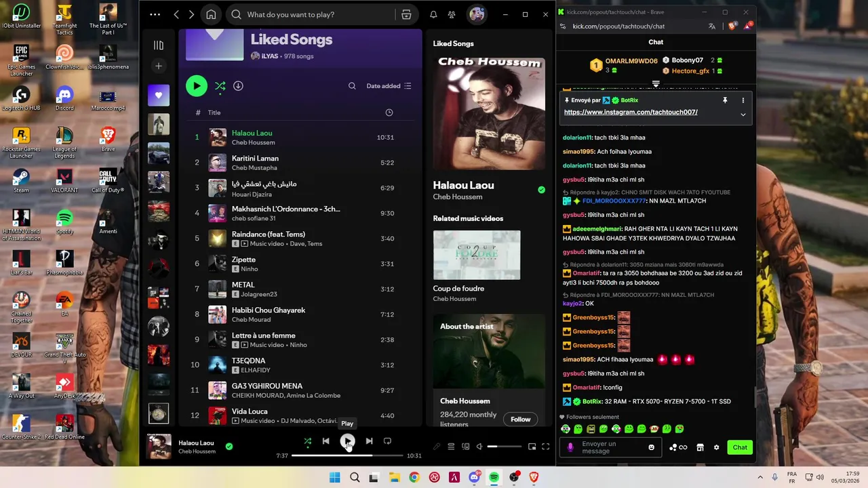Open the Spotify profile avatar menu

[x=477, y=14]
